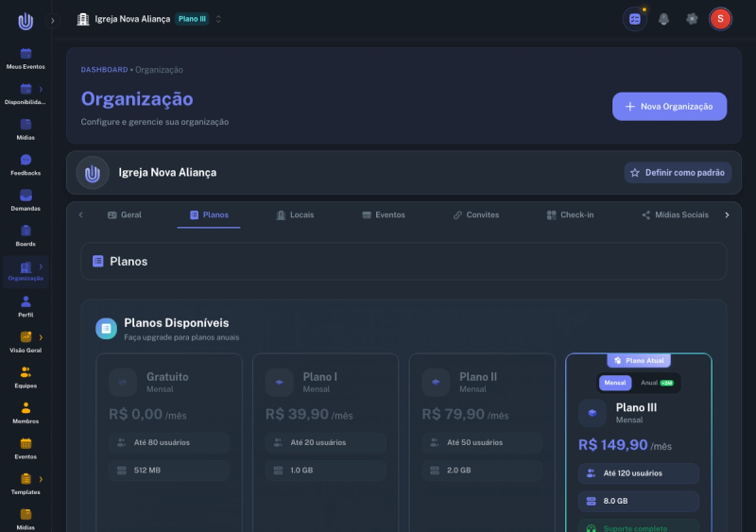Click the 8.0 GB storage row
Image resolution: width=756 pixels, height=532 pixels.
(x=639, y=501)
